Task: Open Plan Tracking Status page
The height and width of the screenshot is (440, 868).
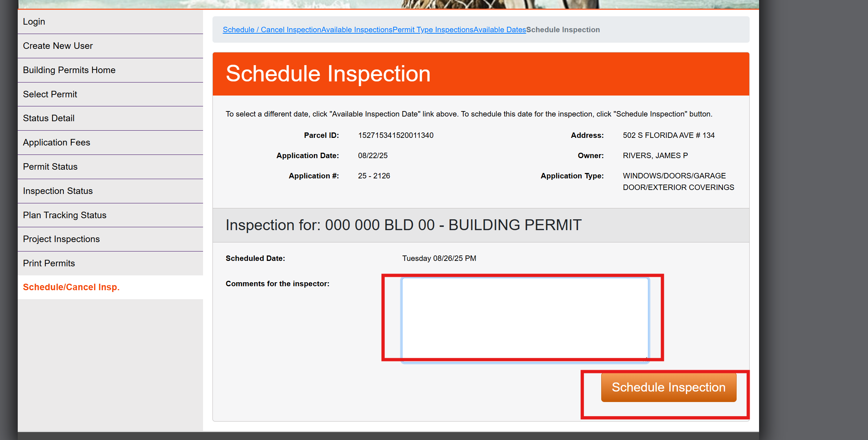Action: (64, 215)
